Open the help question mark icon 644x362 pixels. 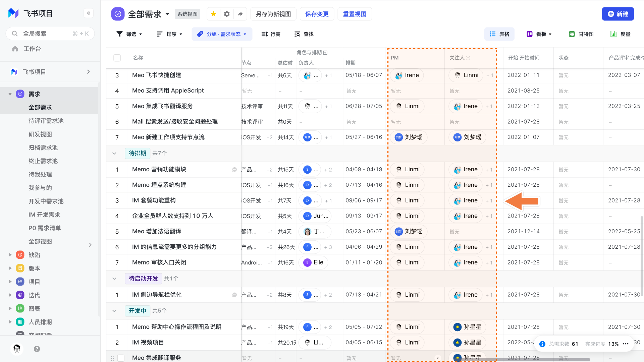(37, 349)
